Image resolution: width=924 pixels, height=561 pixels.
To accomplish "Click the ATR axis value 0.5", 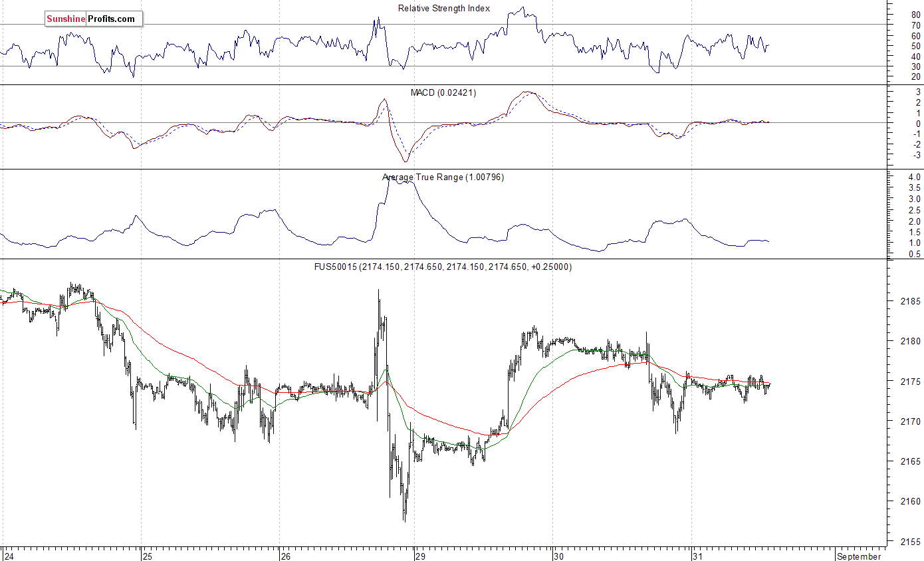I will click(x=915, y=255).
